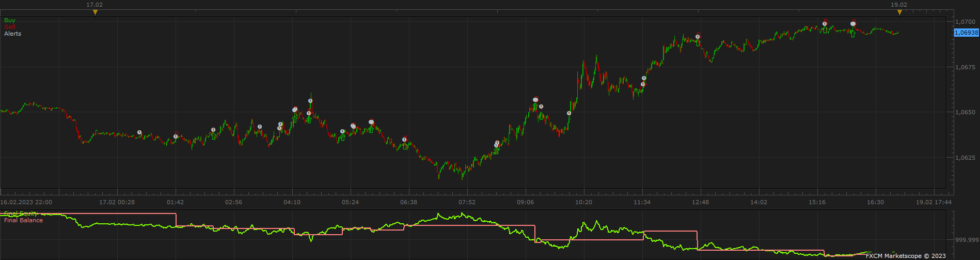Click the 17.02 00:28 time label

pos(117,202)
